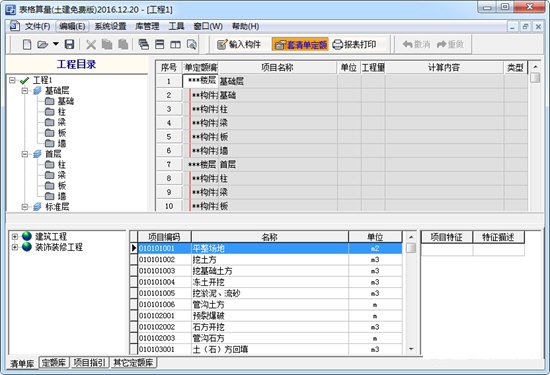The width and height of the screenshot is (550, 375).
Task: Expand the 建筑工程 library node
Action: pos(15,236)
